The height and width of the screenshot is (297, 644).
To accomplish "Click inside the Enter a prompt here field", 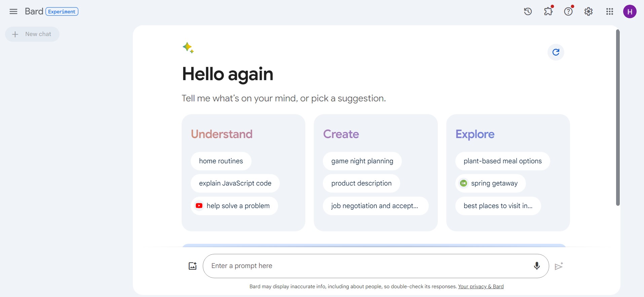I will coord(336,266).
